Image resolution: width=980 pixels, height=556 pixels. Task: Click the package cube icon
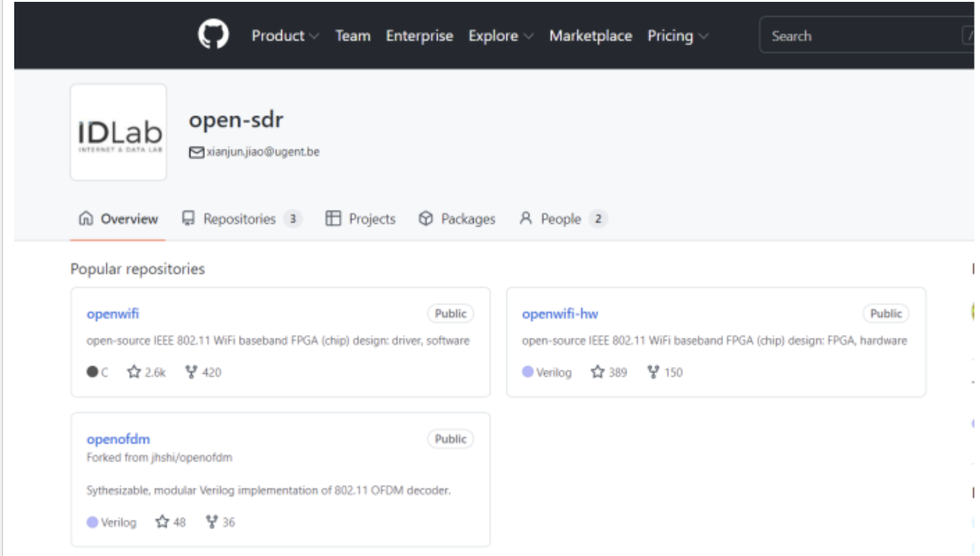point(425,218)
